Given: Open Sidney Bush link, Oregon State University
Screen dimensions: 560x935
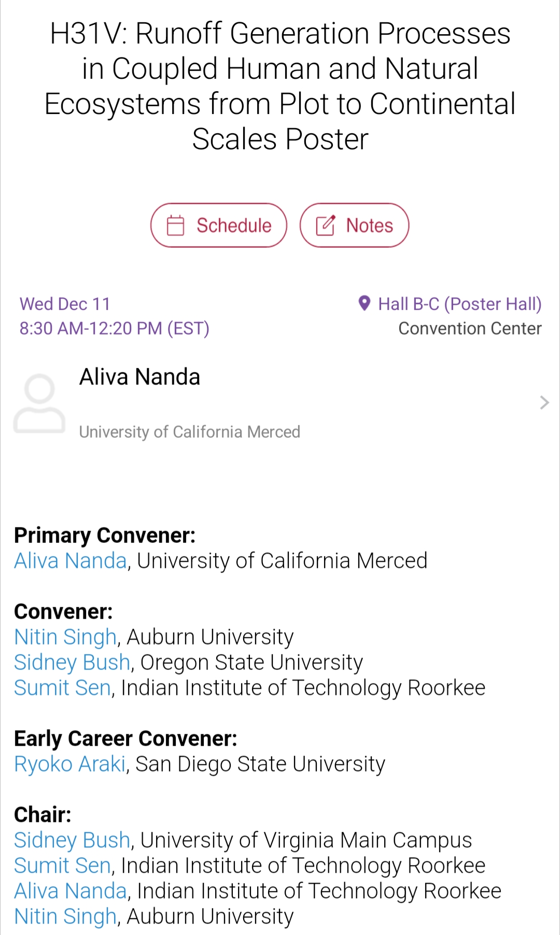Looking at the screenshot, I should [x=72, y=662].
